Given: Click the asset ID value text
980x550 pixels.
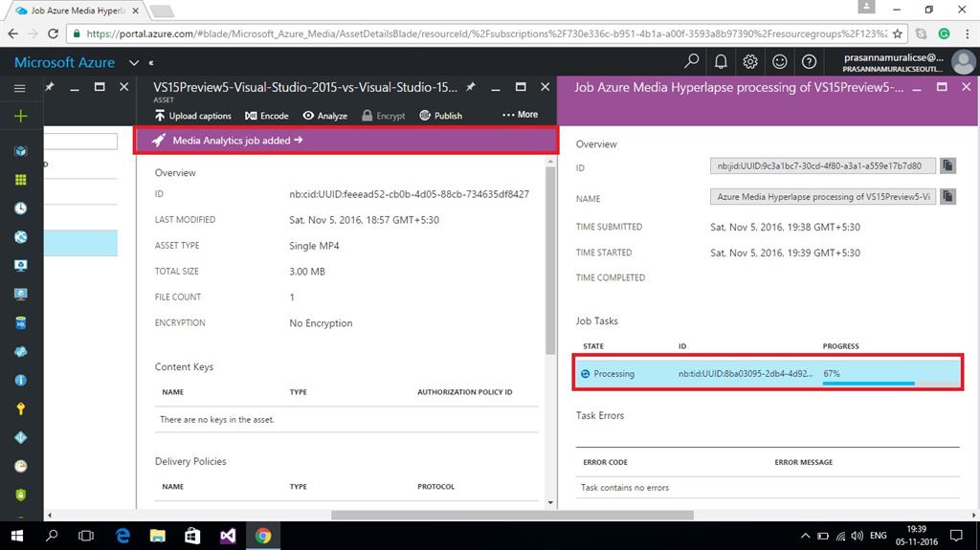Looking at the screenshot, I should tap(409, 194).
